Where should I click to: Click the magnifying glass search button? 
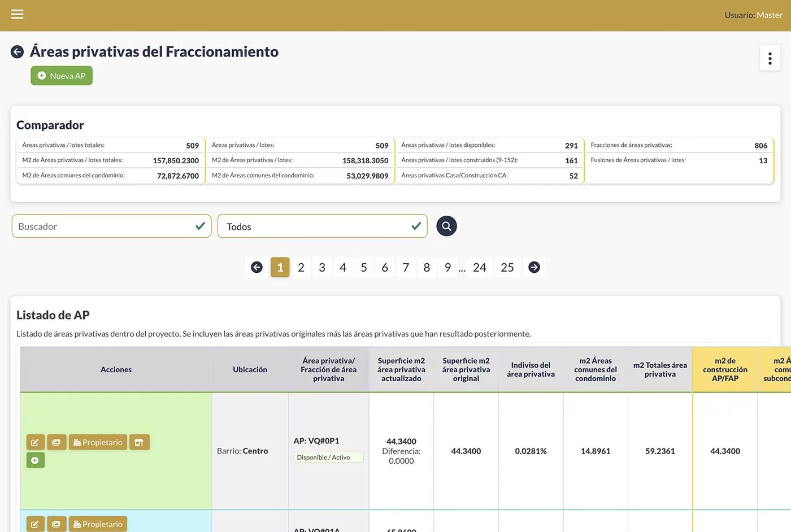click(446, 226)
